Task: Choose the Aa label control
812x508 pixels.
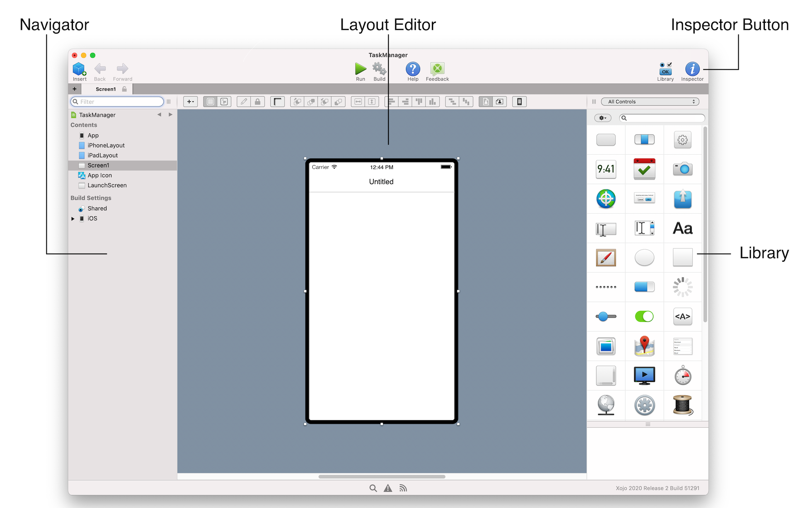Action: click(682, 228)
